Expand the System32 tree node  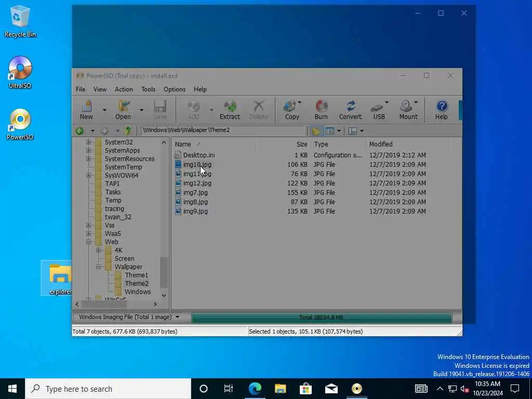(88, 142)
